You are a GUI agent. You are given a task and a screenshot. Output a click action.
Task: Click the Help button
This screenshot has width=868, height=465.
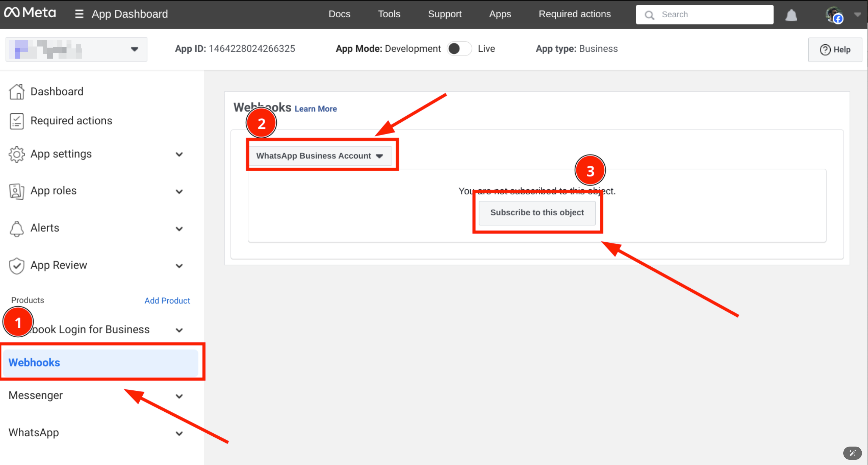(x=835, y=50)
